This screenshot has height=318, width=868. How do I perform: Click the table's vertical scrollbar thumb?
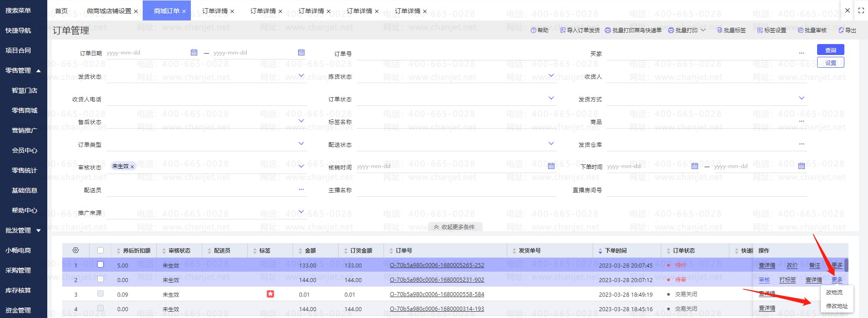coord(846,265)
